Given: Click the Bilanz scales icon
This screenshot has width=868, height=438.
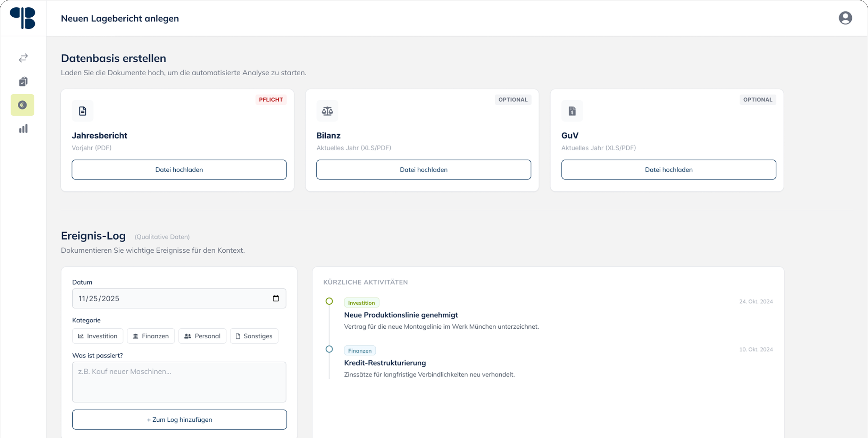Looking at the screenshot, I should pos(327,111).
